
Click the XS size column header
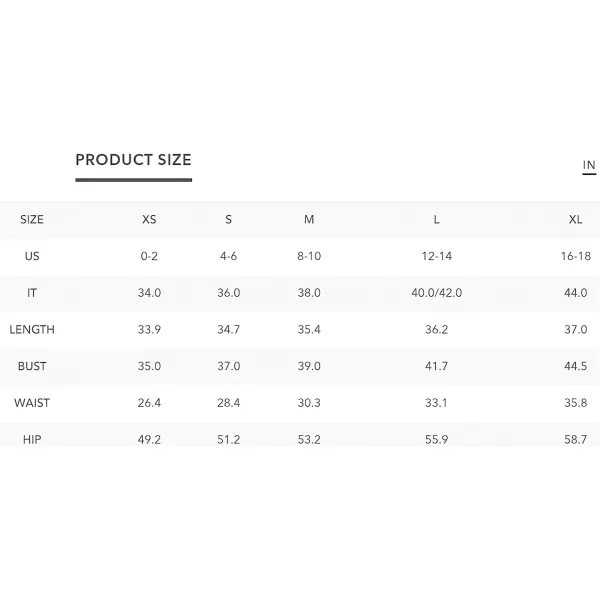click(x=149, y=219)
